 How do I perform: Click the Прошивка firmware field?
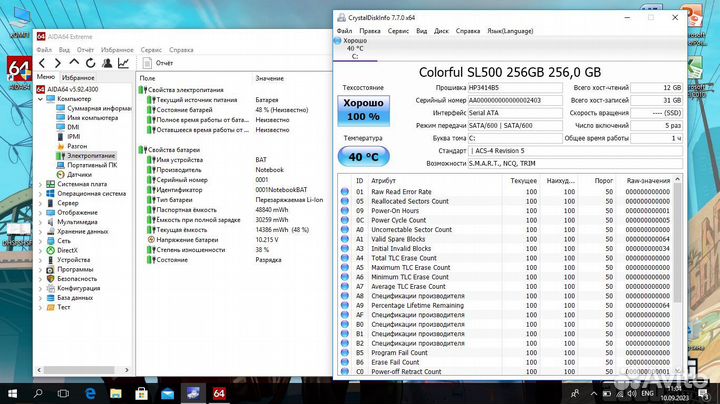pyautogui.click(x=515, y=87)
